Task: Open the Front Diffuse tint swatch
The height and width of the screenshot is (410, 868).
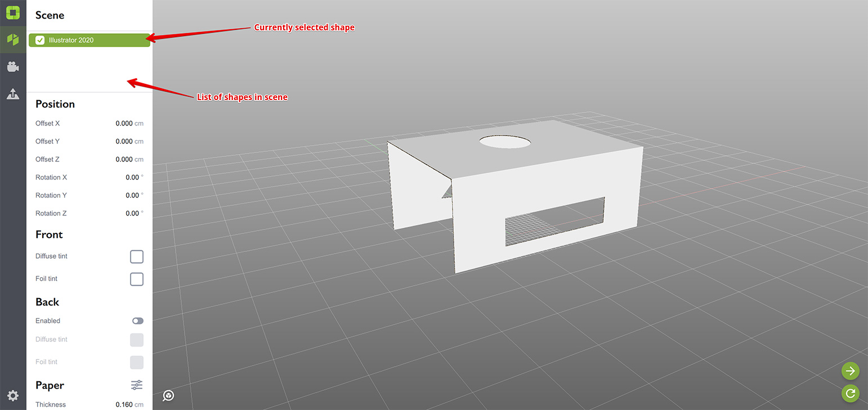Action: (x=137, y=256)
